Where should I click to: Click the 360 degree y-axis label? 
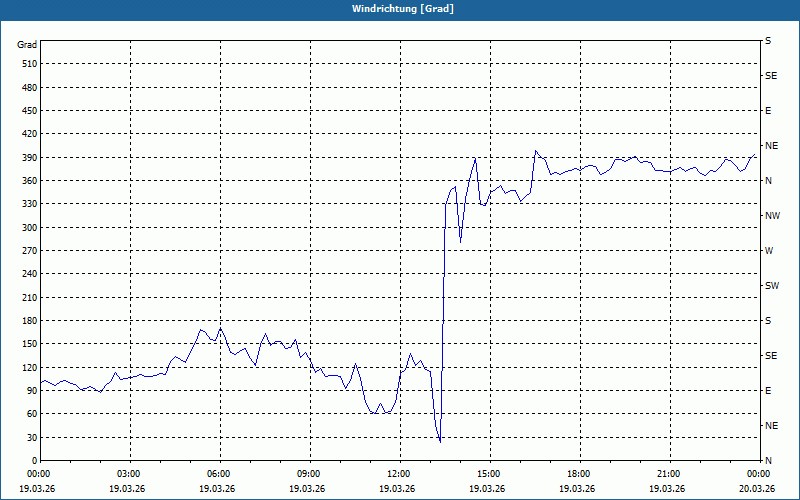tap(28, 181)
